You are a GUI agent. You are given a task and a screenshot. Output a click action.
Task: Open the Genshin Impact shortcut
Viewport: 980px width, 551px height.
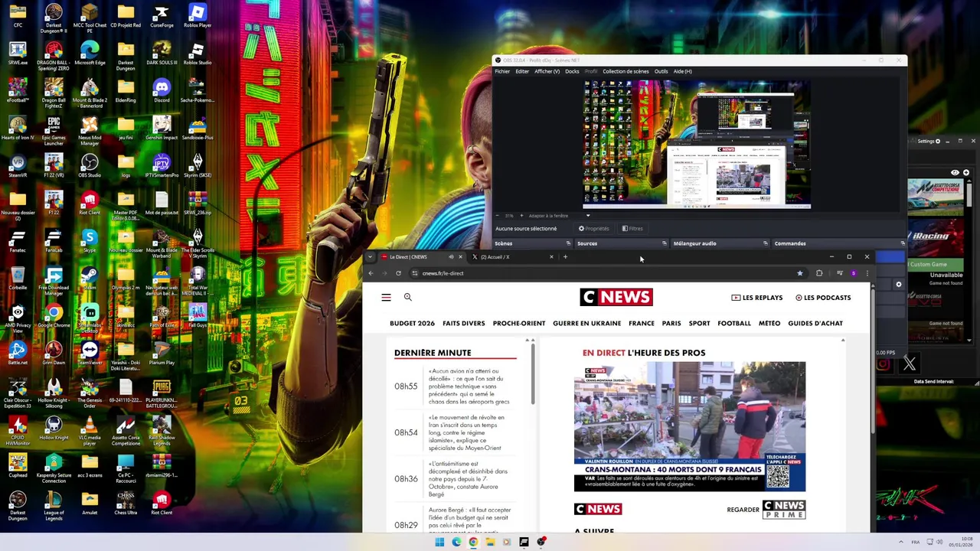click(162, 129)
